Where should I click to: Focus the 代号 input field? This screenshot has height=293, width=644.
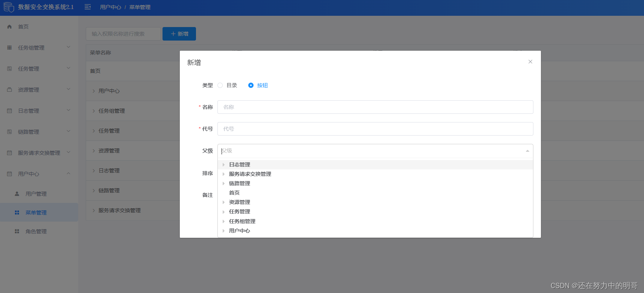point(375,129)
